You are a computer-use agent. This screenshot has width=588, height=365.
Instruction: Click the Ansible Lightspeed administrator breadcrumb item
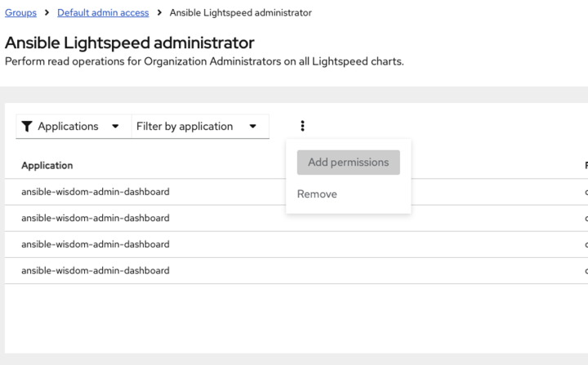pos(240,13)
